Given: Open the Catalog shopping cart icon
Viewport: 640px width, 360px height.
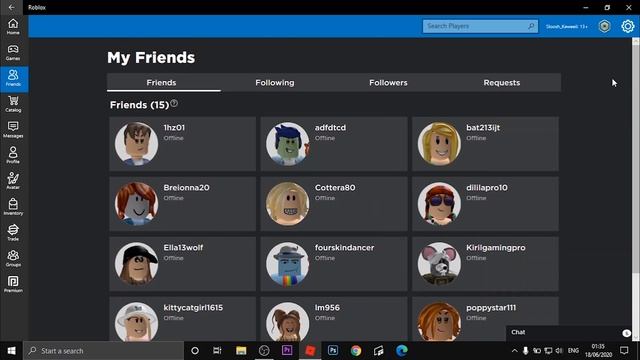Looking at the screenshot, I should point(13,104).
